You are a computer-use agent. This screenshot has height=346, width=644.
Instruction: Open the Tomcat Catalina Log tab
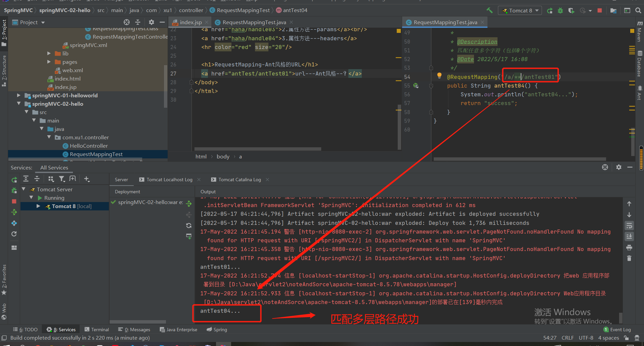tap(240, 180)
